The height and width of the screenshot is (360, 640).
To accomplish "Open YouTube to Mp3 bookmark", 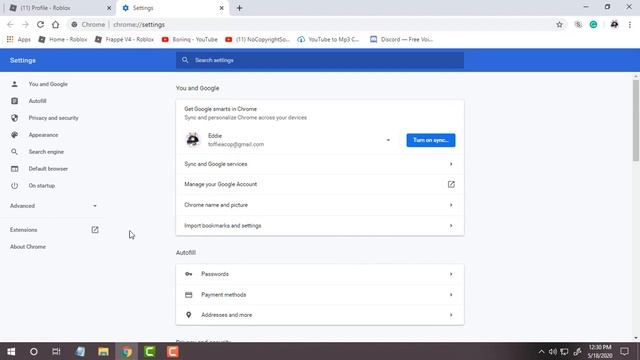I will [328, 40].
